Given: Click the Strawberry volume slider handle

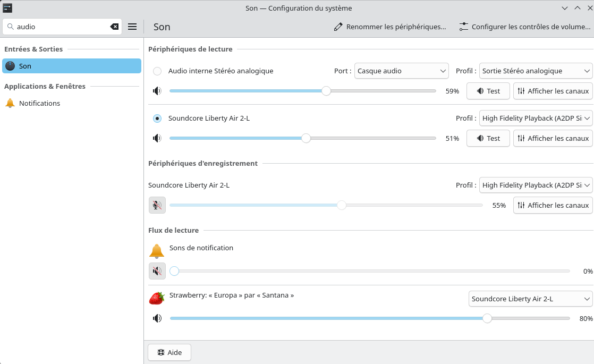Looking at the screenshot, I should 487,318.
